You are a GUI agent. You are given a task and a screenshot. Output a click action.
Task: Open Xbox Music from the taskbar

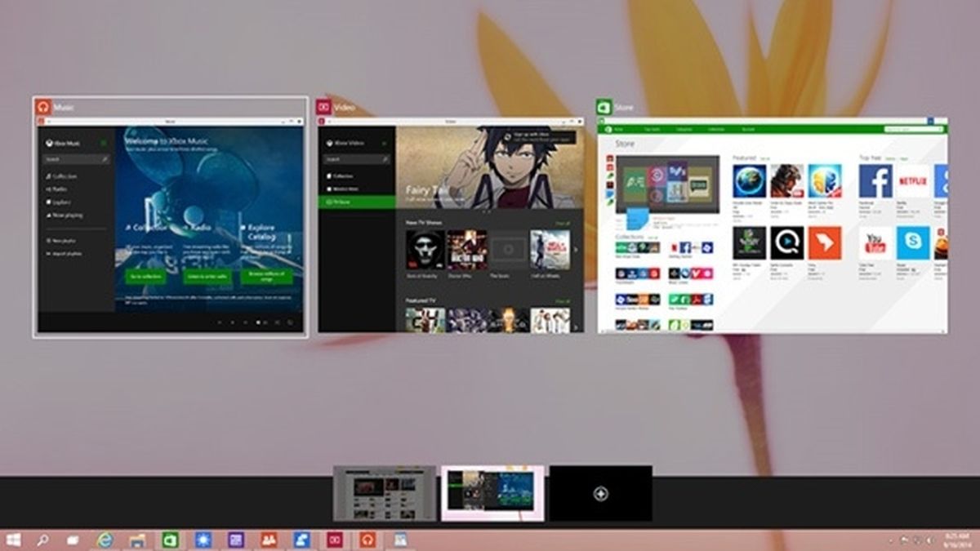point(364,539)
